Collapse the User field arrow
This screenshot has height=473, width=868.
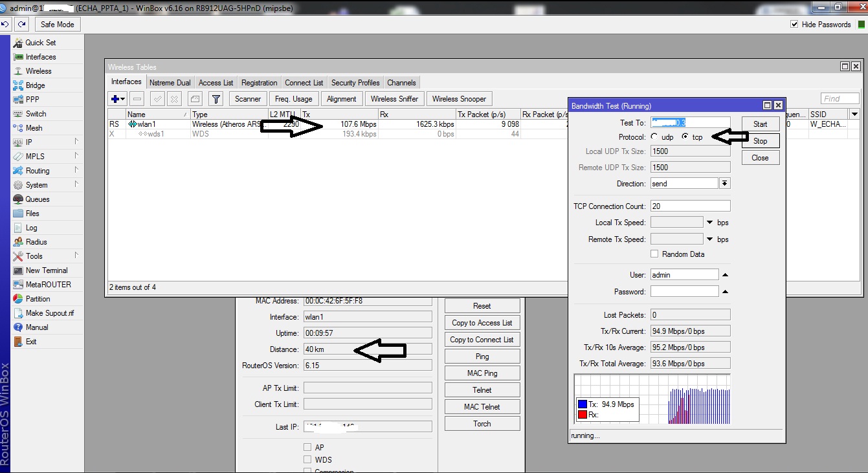pos(726,275)
